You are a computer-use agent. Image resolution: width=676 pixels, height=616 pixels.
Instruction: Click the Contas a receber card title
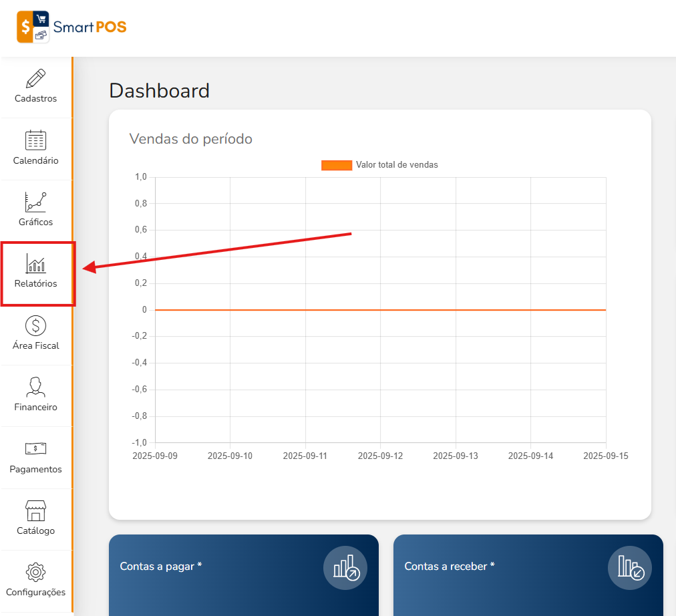(x=450, y=567)
